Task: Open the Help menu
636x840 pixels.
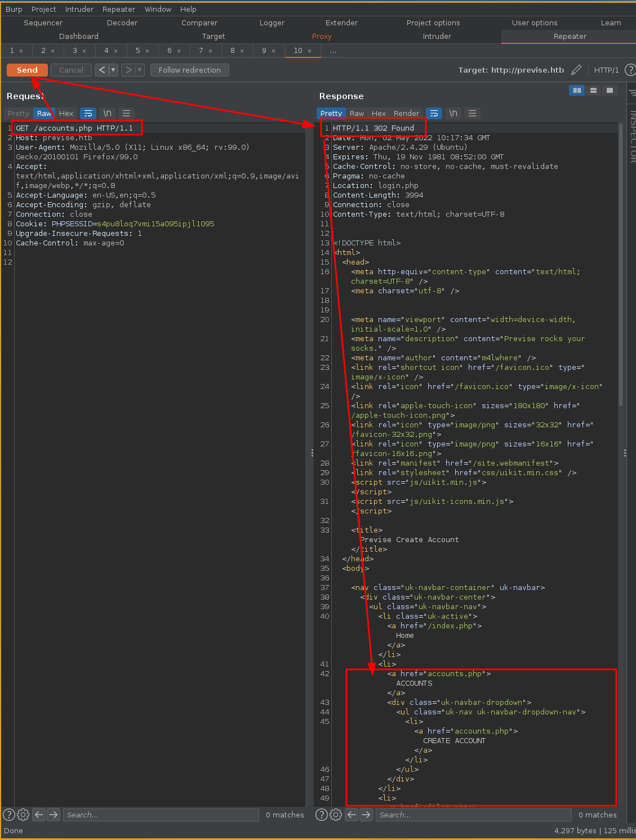Action: [188, 9]
